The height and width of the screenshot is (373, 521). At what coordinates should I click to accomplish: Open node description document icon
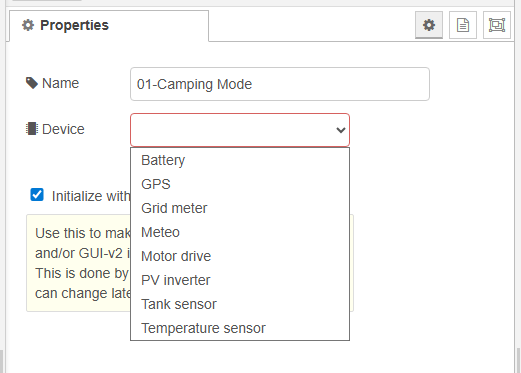point(463,25)
